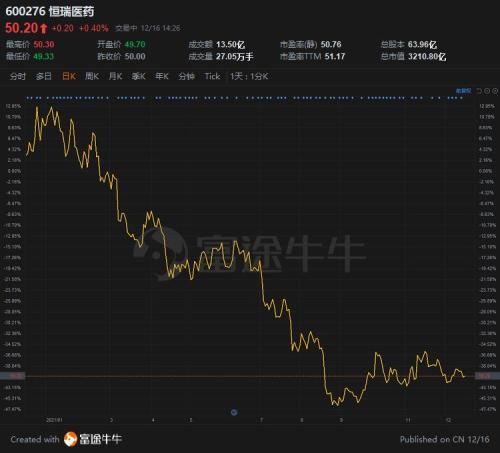Image resolution: width=500 pixels, height=453 pixels.
Task: Click the rightmost circular icon above the chart
Action: (495, 91)
